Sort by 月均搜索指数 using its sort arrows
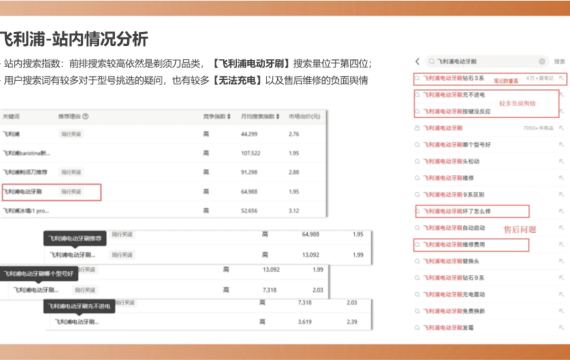570x360 pixels. point(278,116)
